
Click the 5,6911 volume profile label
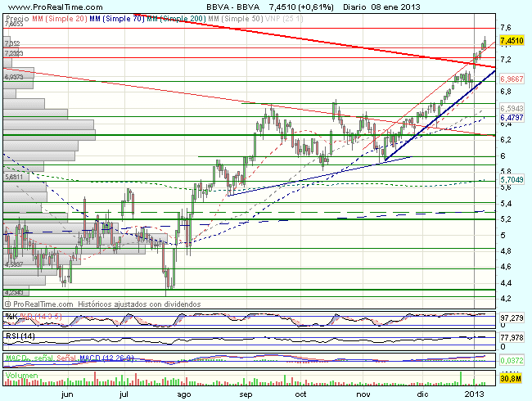point(14,177)
